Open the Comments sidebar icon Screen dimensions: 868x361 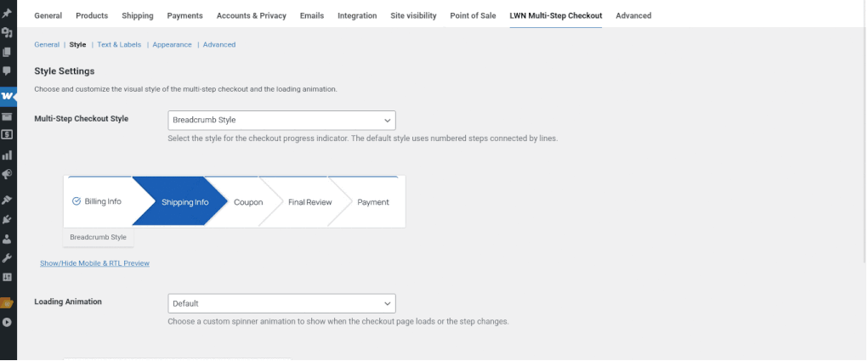click(7, 71)
